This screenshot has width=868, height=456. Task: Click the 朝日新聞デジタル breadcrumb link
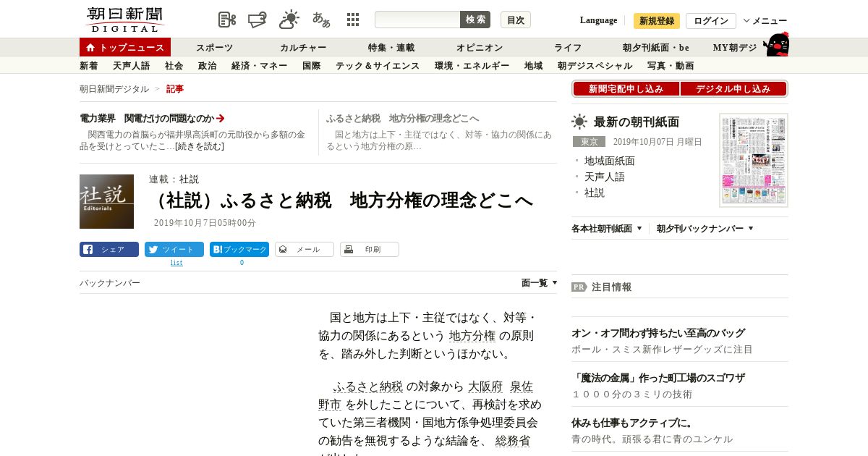tap(114, 89)
